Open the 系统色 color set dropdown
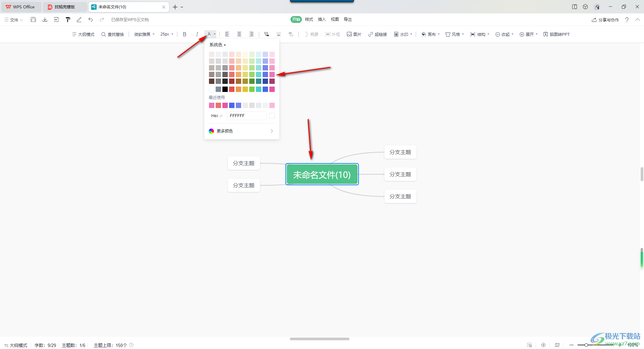 [218, 45]
